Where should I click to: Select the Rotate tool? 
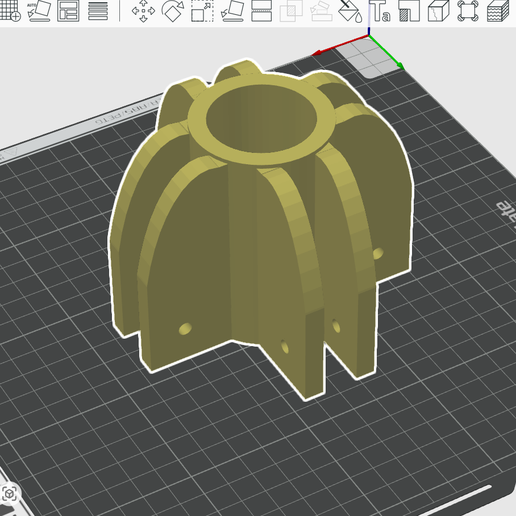point(173,11)
